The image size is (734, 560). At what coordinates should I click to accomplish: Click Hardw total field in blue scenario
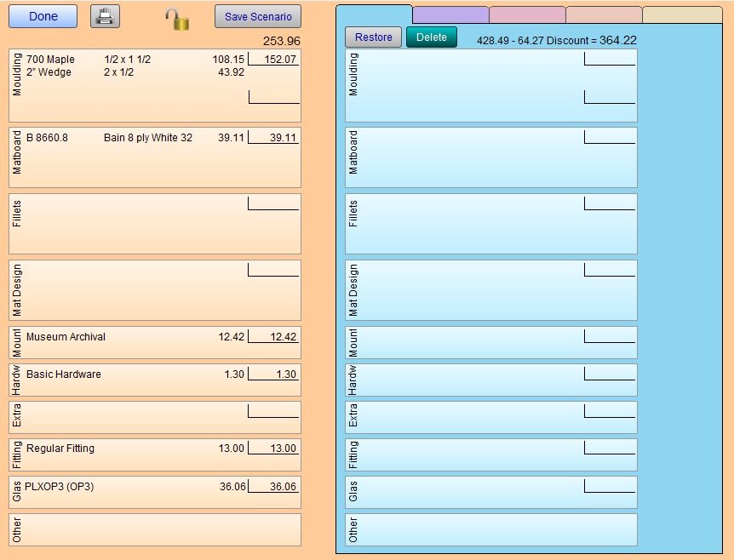pos(610,374)
